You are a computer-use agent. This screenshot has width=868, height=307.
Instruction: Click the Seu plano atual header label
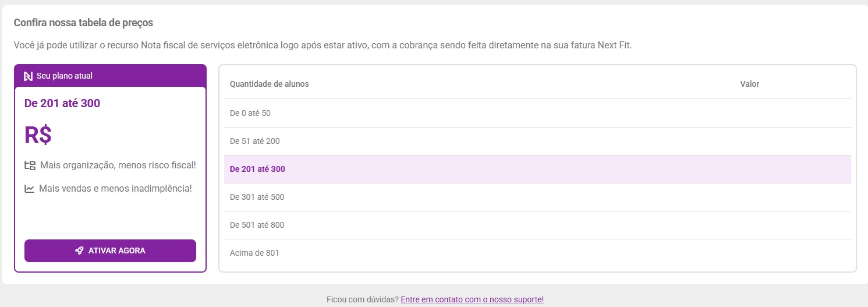[x=65, y=76]
